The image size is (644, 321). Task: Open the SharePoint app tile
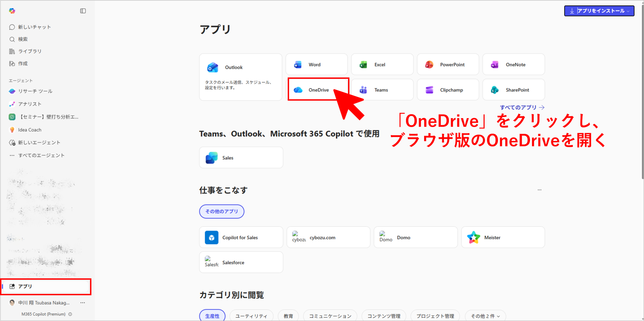click(513, 90)
